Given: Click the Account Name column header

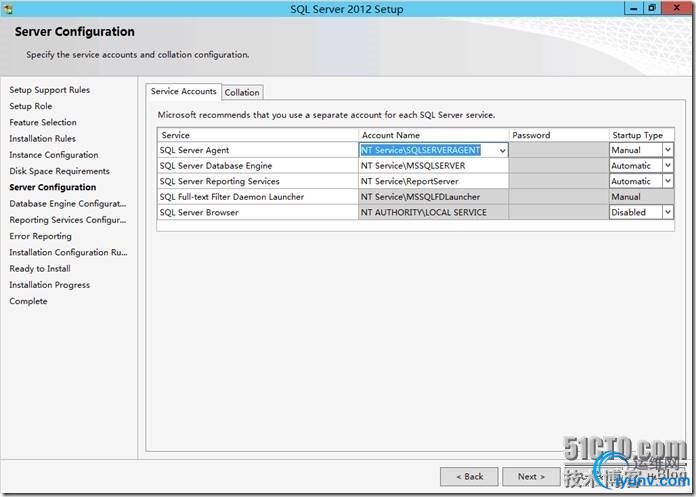Looking at the screenshot, I should click(433, 135).
